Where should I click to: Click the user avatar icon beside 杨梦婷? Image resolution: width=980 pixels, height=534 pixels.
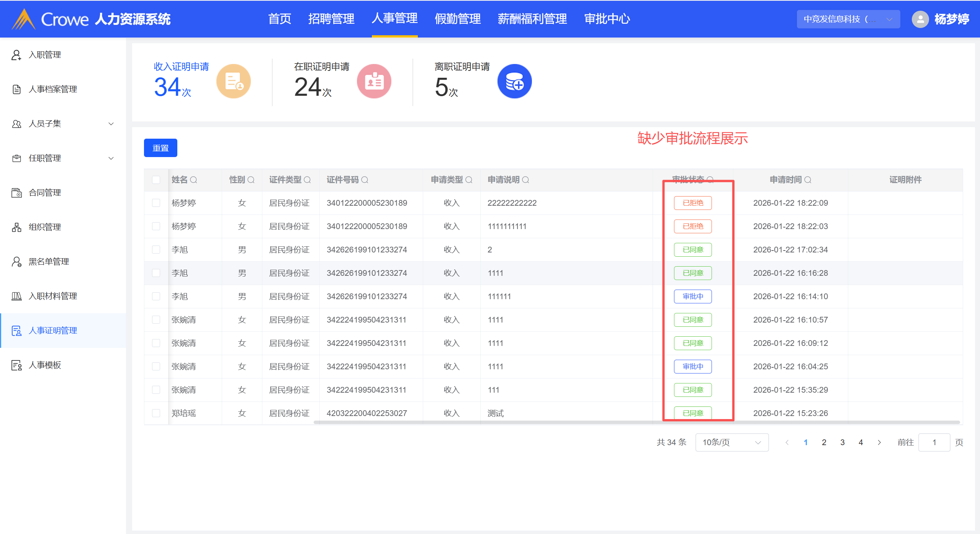pos(920,19)
